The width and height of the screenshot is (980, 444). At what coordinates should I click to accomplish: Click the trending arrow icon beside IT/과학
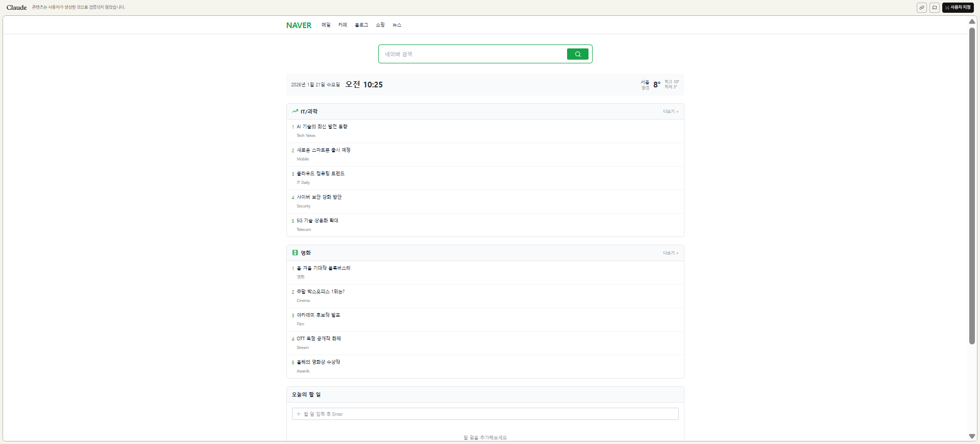(295, 111)
